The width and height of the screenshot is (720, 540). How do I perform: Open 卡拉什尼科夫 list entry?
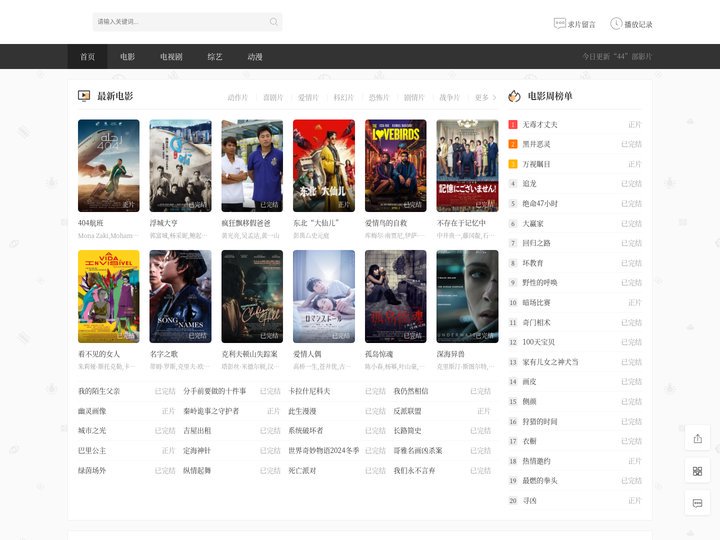(309, 391)
